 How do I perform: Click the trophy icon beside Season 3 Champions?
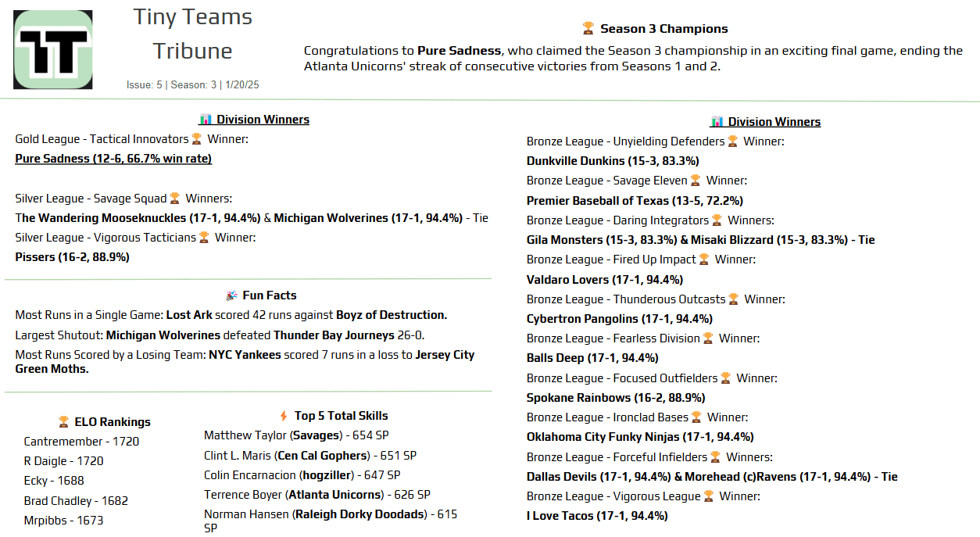(588, 29)
